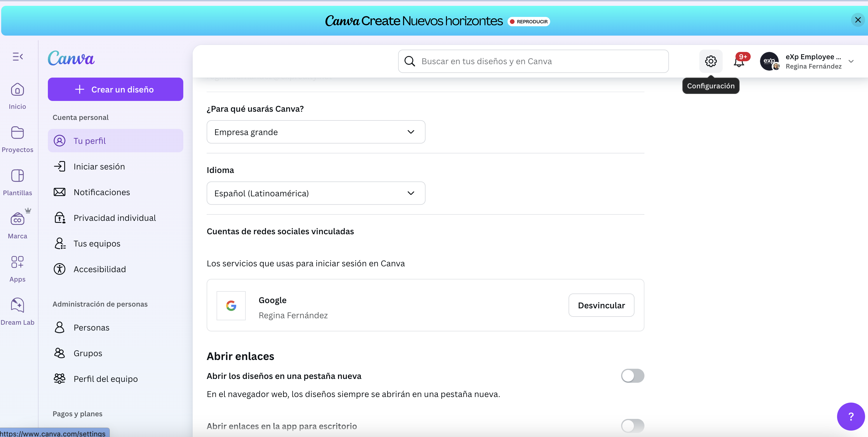
Task: Open the Inicio home icon
Action: coord(18,90)
